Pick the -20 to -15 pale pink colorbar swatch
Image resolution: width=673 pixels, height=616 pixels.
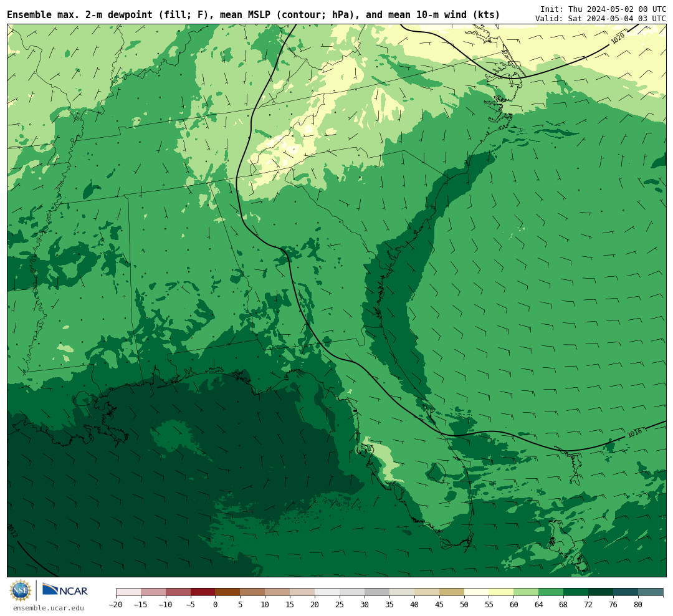128,592
